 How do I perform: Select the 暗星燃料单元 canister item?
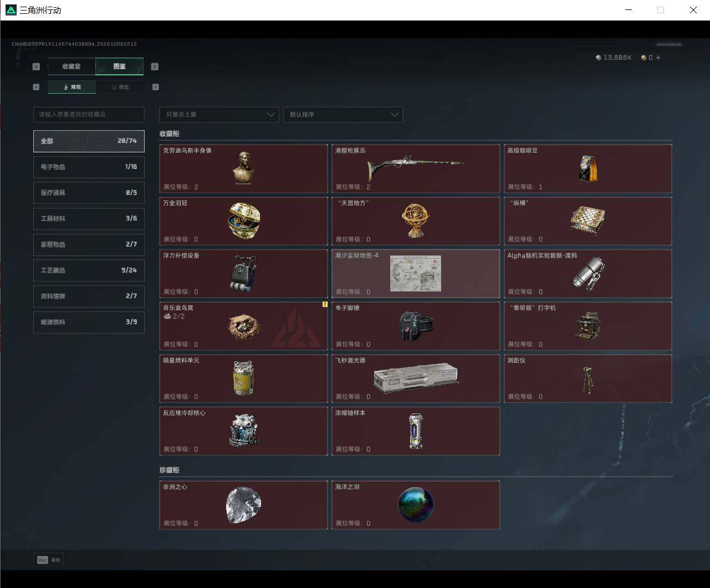(243, 379)
